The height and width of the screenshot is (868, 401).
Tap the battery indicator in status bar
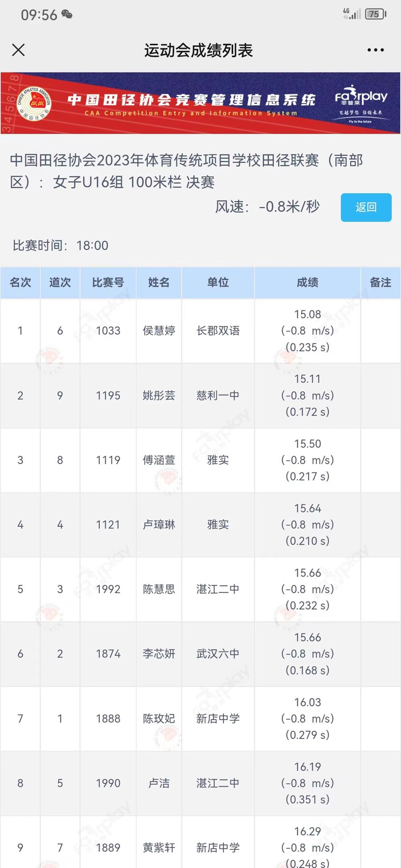tap(375, 14)
